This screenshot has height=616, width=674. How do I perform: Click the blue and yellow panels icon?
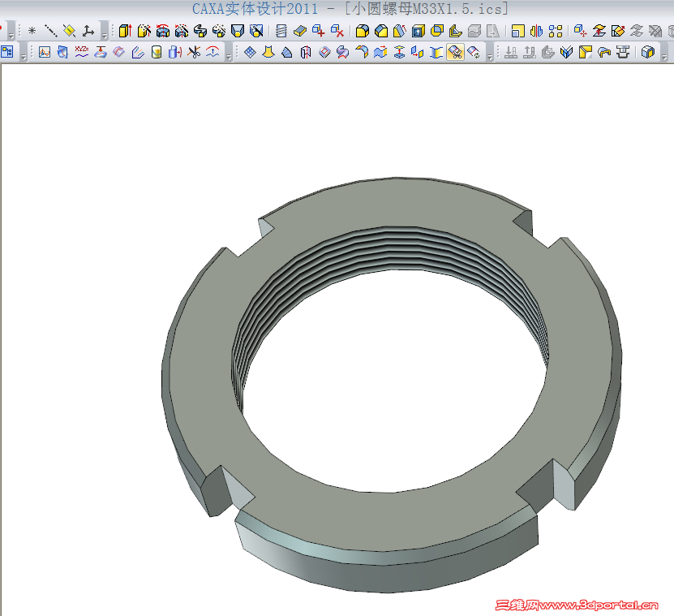(419, 52)
